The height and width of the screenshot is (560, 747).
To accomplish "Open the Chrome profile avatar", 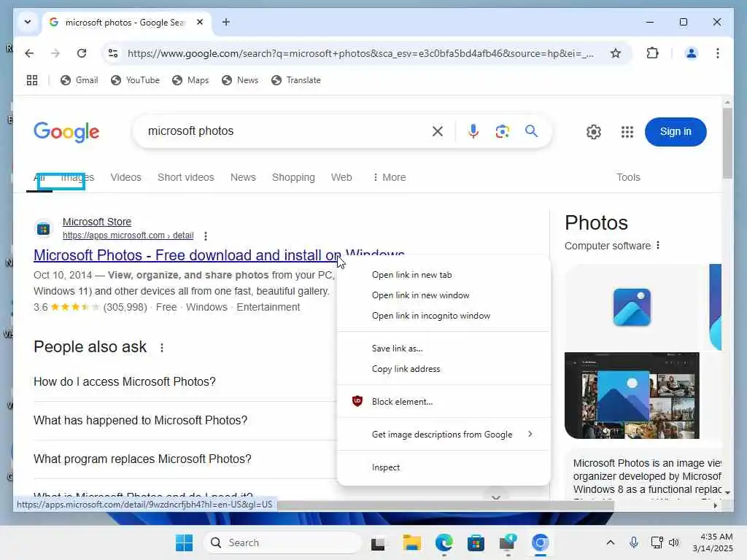I will click(x=691, y=53).
